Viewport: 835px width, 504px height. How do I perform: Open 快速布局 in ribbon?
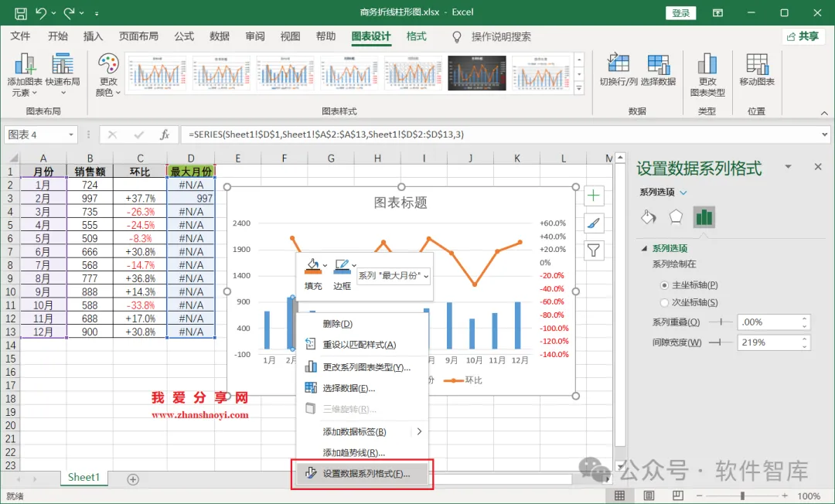(x=63, y=75)
